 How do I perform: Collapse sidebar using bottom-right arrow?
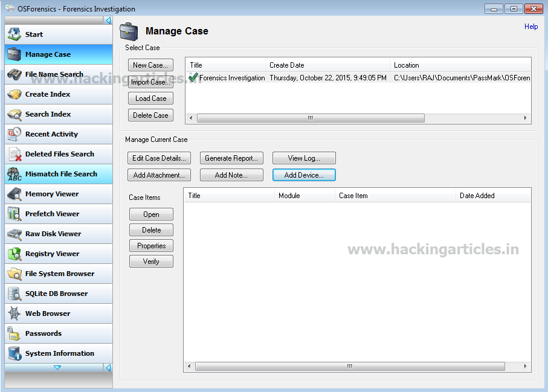(108, 368)
